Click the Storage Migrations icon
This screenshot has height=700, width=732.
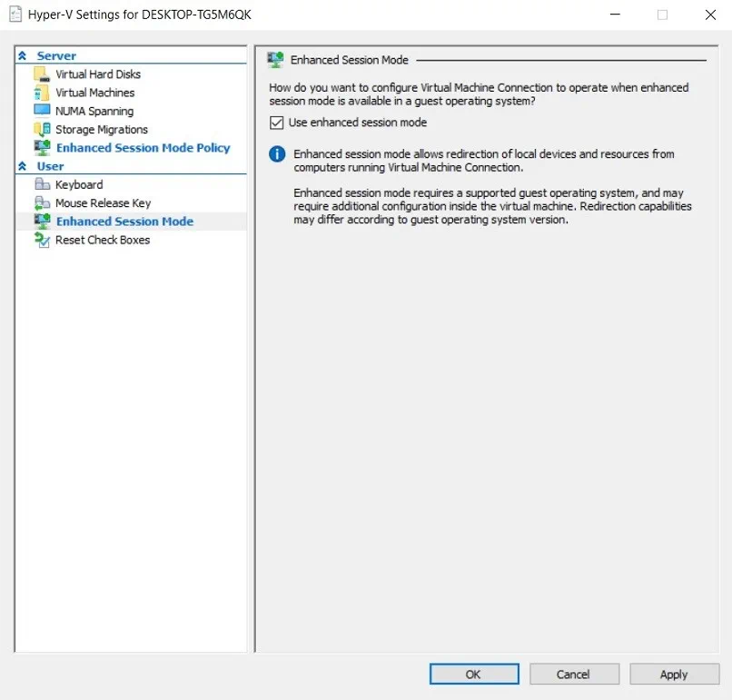[42, 130]
